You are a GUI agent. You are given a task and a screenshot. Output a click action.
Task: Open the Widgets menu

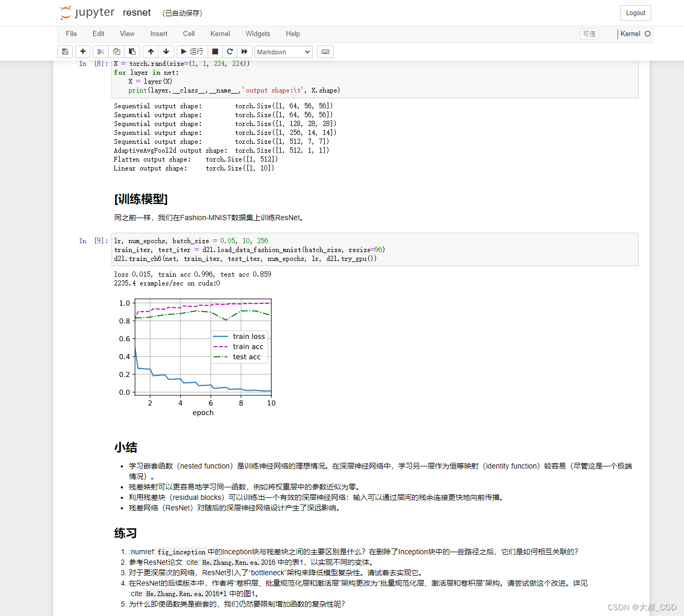tap(258, 34)
